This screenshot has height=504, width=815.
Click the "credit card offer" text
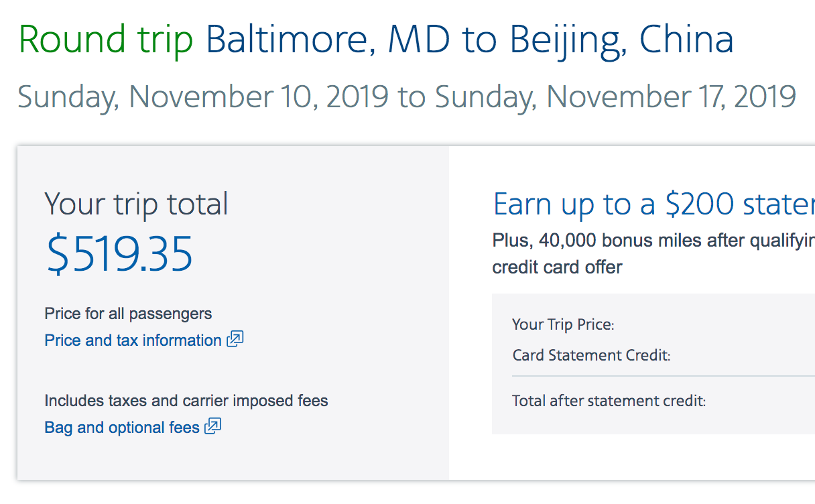(x=557, y=267)
